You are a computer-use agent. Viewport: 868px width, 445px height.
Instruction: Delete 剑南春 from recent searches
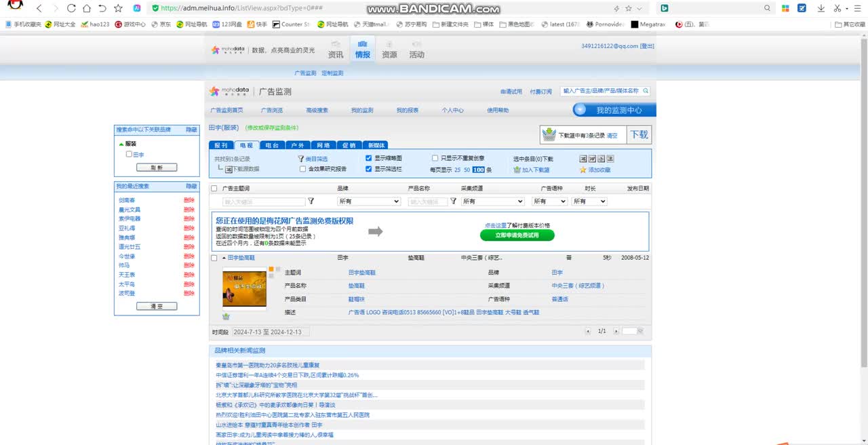coord(189,200)
